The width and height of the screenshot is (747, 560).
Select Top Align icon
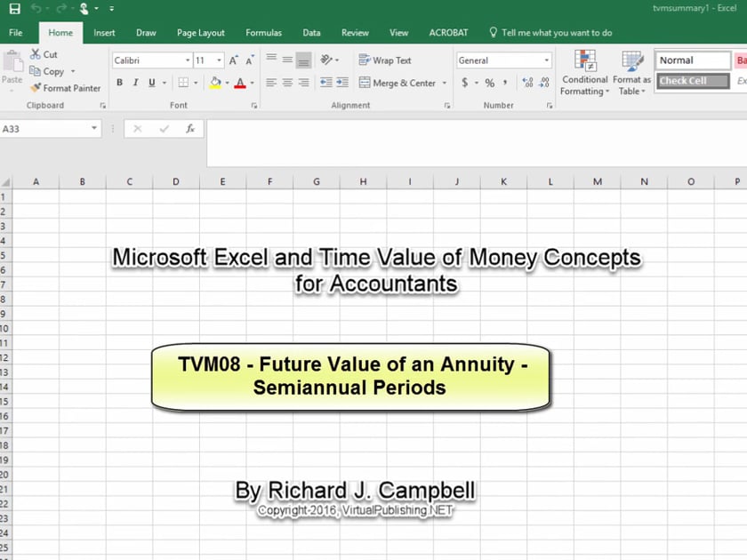[x=271, y=60]
